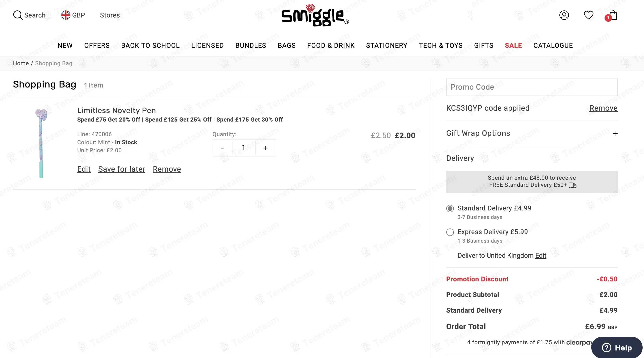Click the 'Line: 470006' text
Viewport: 644px width, 358px height.
click(94, 134)
